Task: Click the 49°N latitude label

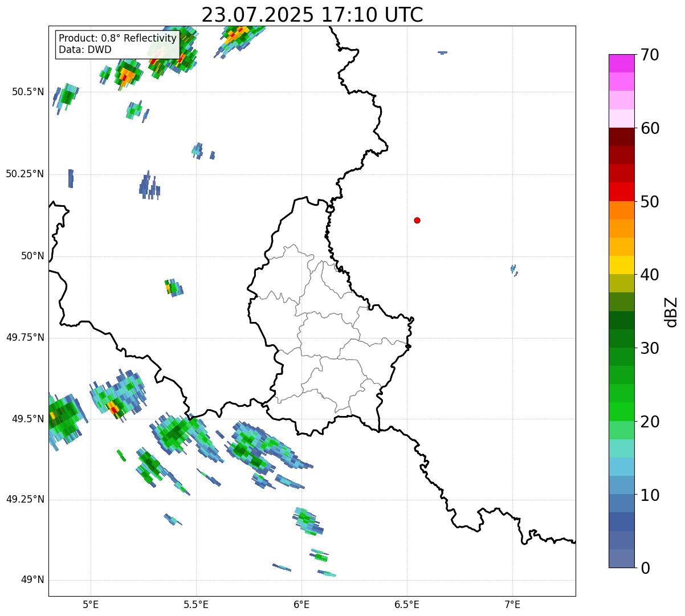Action: click(x=32, y=580)
